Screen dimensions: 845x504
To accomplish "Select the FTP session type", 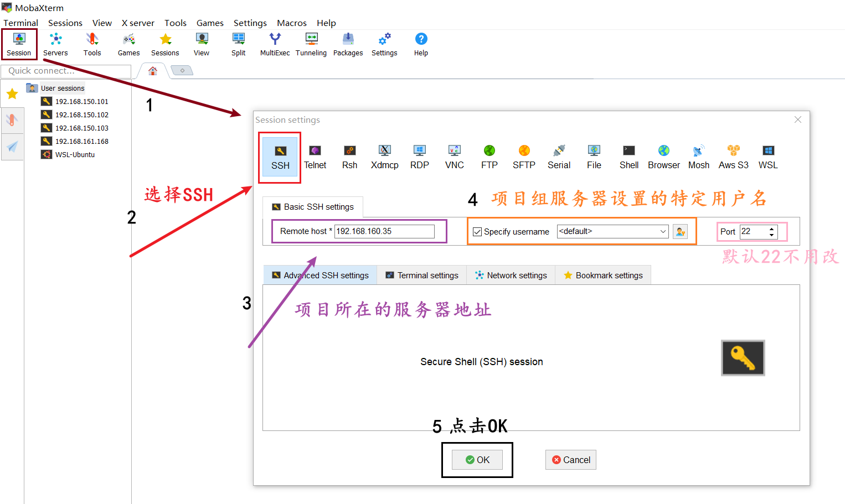I will pyautogui.click(x=490, y=157).
